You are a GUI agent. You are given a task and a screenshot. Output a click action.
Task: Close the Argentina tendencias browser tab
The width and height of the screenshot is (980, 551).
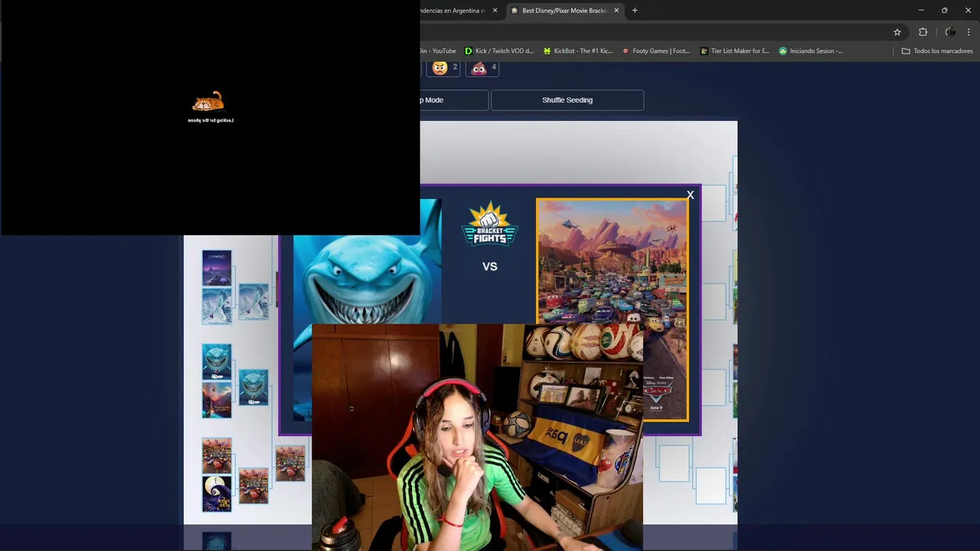coord(495,11)
